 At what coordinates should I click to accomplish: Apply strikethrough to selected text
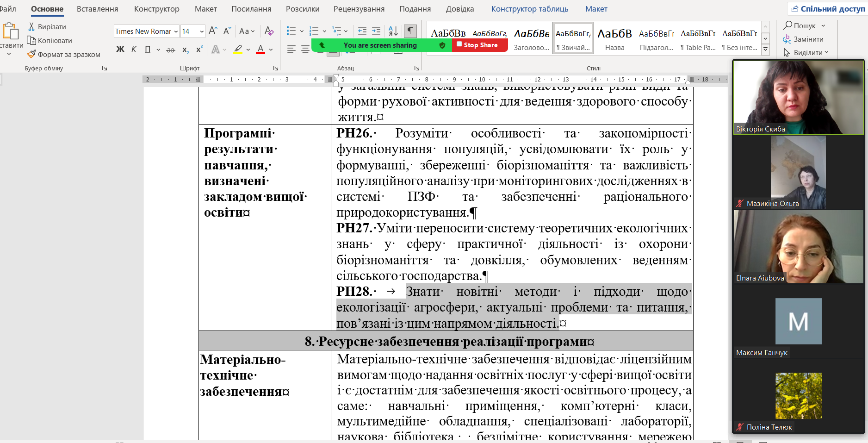(171, 49)
